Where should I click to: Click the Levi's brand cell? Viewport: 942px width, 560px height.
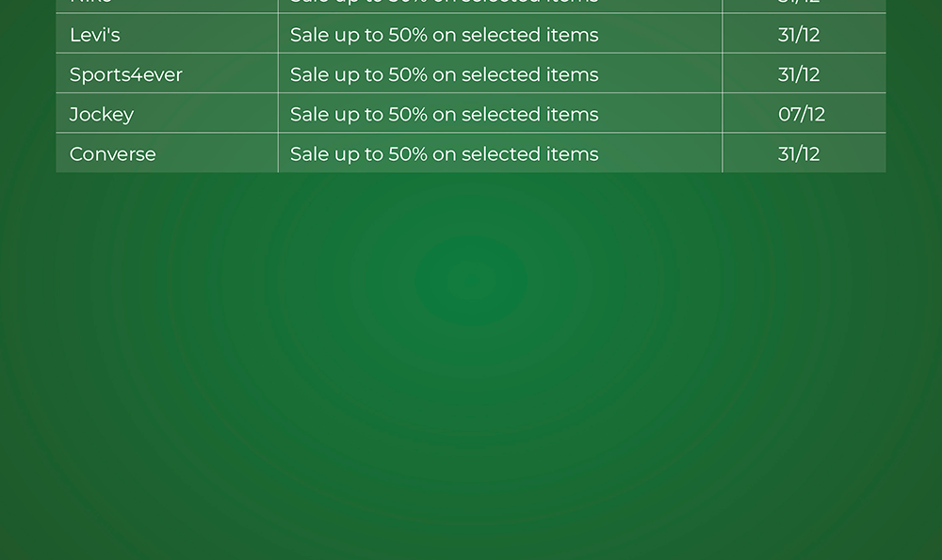(95, 35)
